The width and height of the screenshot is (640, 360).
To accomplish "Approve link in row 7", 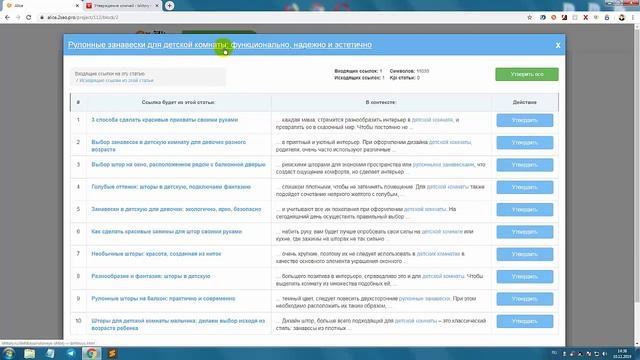I will [524, 254].
